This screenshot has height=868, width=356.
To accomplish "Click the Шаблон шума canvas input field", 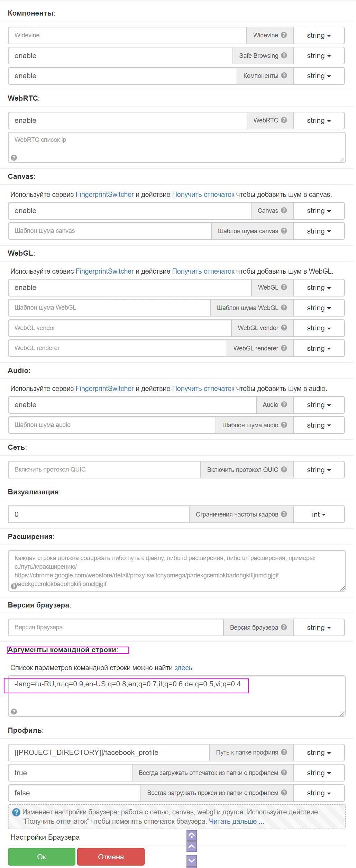I will pyautogui.click(x=110, y=231).
